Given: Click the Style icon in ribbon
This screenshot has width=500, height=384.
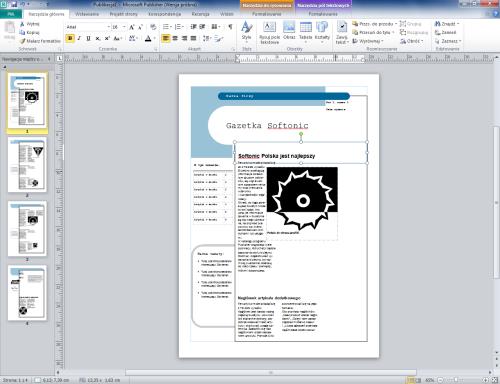Looking at the screenshot, I should pyautogui.click(x=247, y=27).
